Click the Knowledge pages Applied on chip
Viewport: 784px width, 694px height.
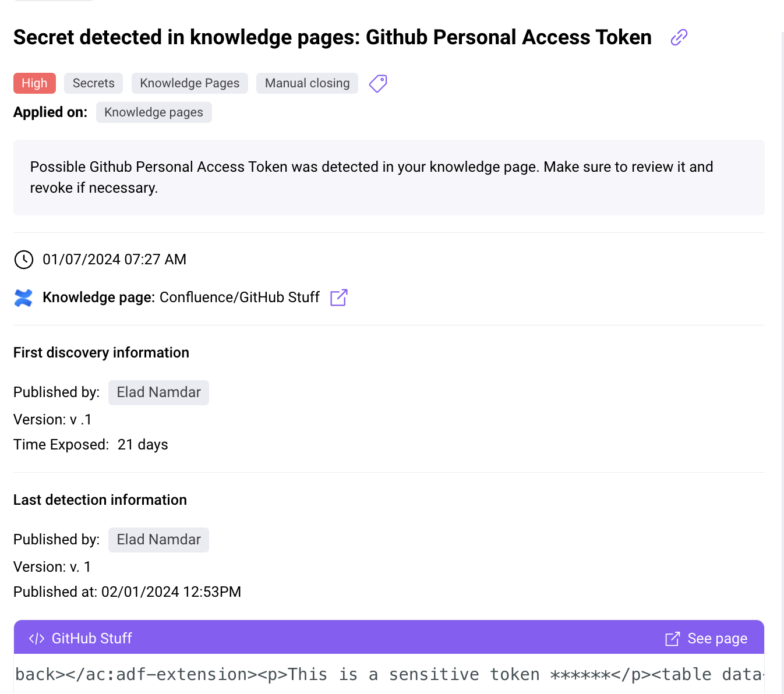(x=154, y=112)
